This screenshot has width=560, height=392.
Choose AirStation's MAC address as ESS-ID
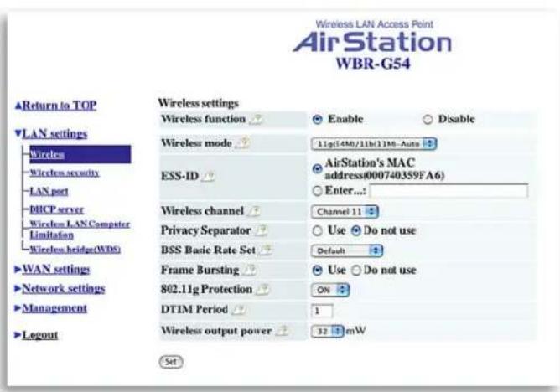[317, 168]
